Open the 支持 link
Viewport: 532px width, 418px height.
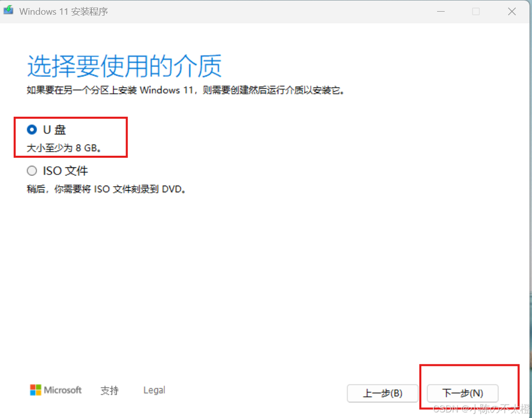110,390
